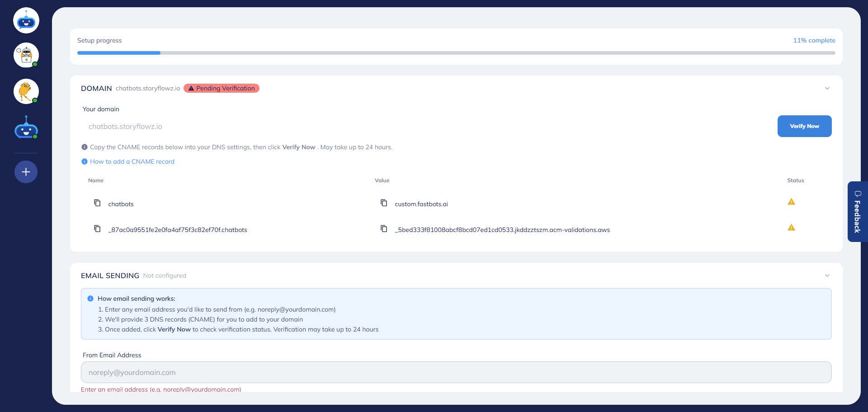The height and width of the screenshot is (412, 868).
Task: Collapse the EMAIL SENDING section chevron
Action: pos(827,275)
